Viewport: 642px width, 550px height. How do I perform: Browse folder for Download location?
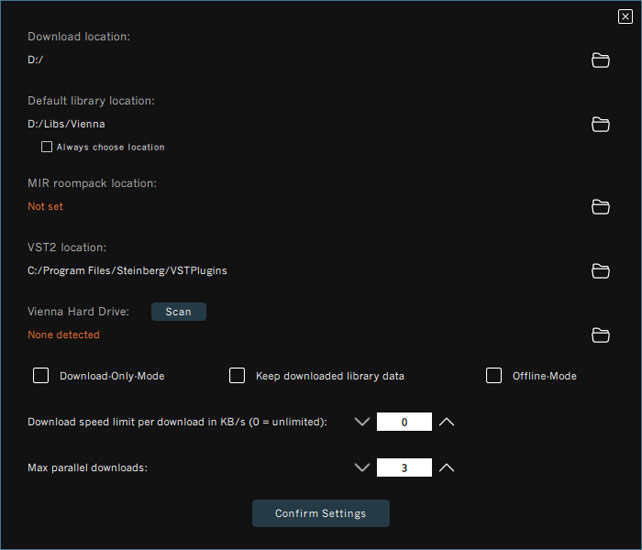coord(600,60)
